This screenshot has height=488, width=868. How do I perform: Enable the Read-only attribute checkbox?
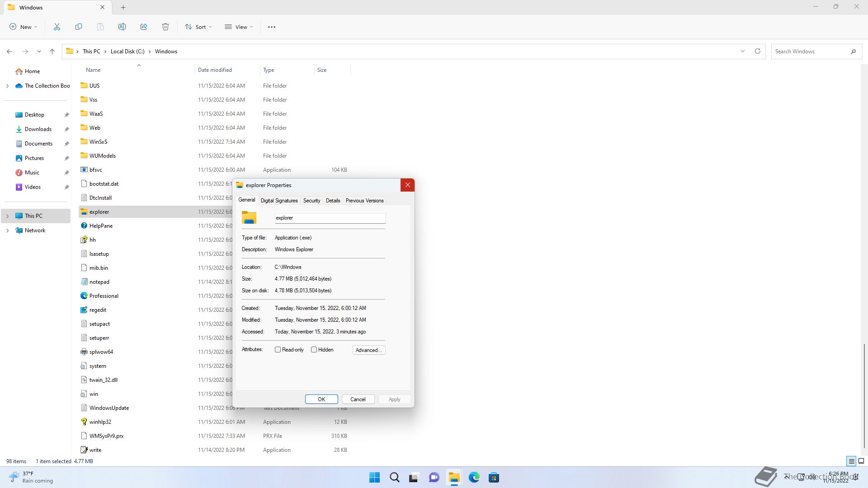[278, 350]
